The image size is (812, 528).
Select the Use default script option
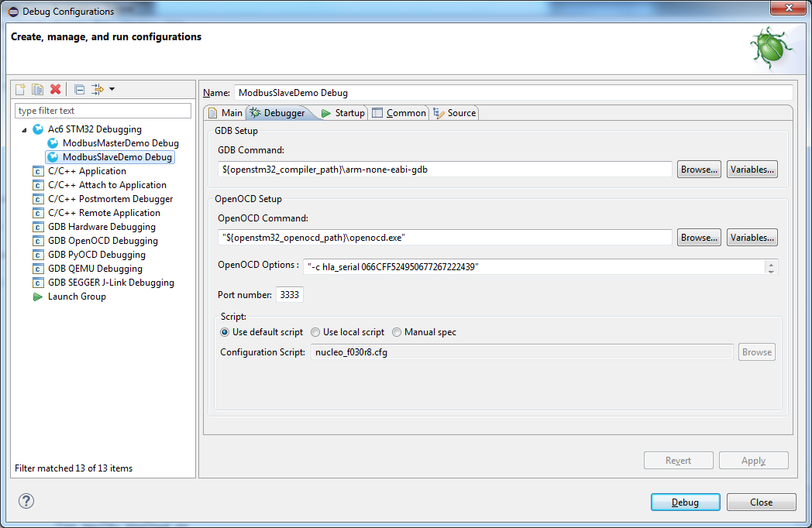click(225, 332)
